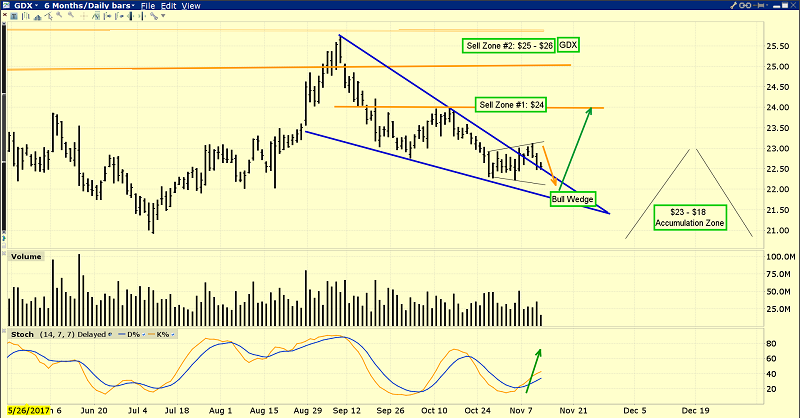800x418 pixels.
Task: Click the first magnifier zoom icon
Action: [59, 15]
